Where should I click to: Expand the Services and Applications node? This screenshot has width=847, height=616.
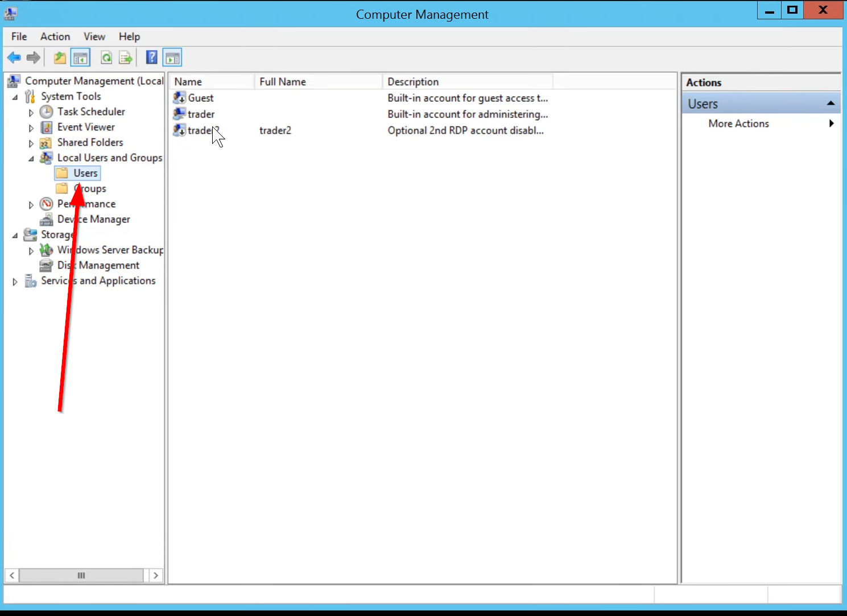click(15, 282)
